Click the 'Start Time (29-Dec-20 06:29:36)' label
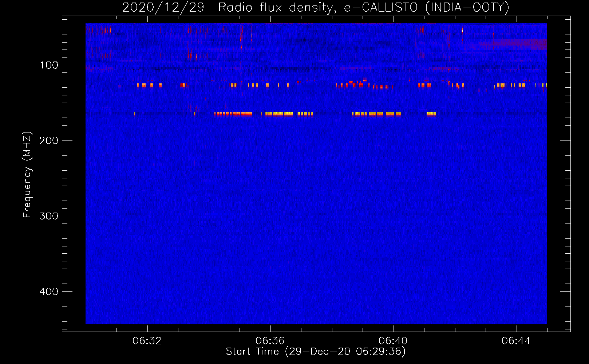The width and height of the screenshot is (589, 364). [316, 352]
